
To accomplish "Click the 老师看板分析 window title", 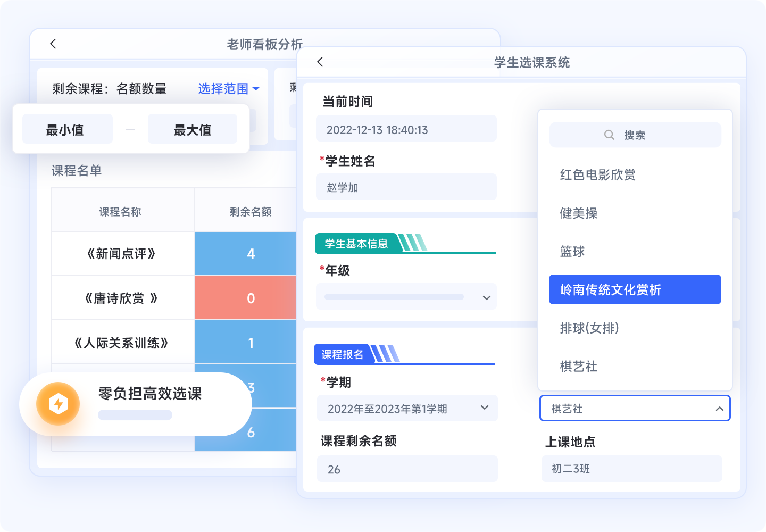I will click(x=265, y=44).
